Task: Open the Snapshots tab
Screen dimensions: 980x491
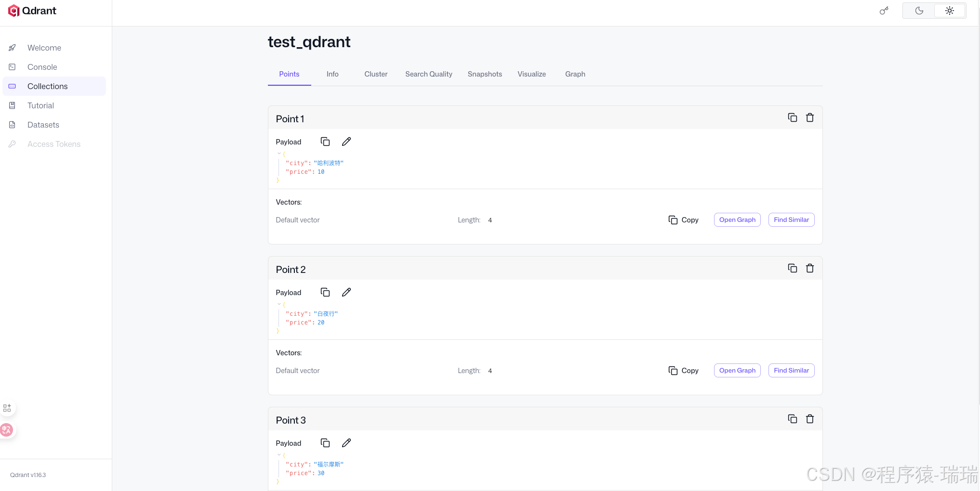Action: coord(485,74)
